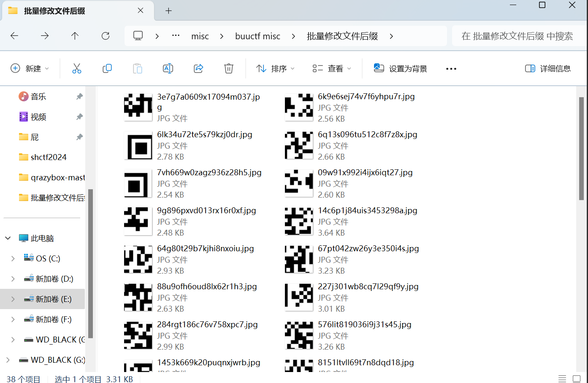Rename the selected file
The image size is (588, 383).
click(x=168, y=68)
